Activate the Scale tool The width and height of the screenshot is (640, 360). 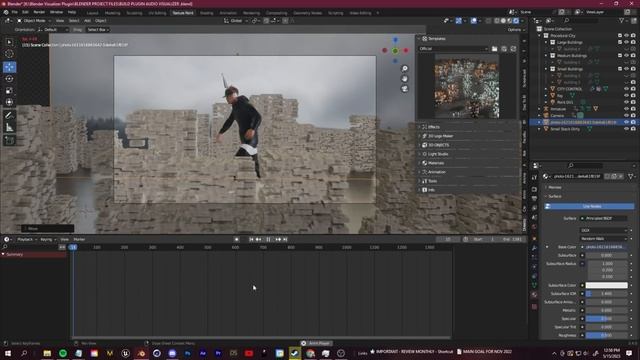tap(9, 91)
